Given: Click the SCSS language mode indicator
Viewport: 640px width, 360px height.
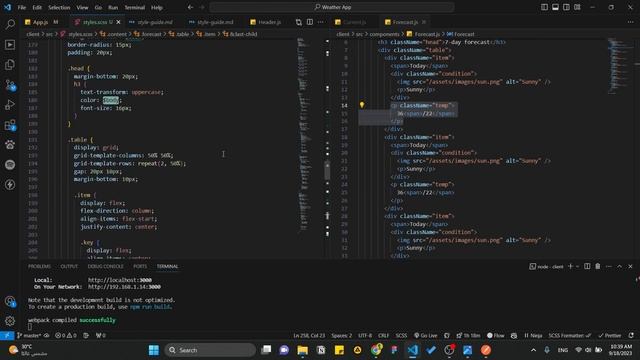Looking at the screenshot, I should pos(401,336).
